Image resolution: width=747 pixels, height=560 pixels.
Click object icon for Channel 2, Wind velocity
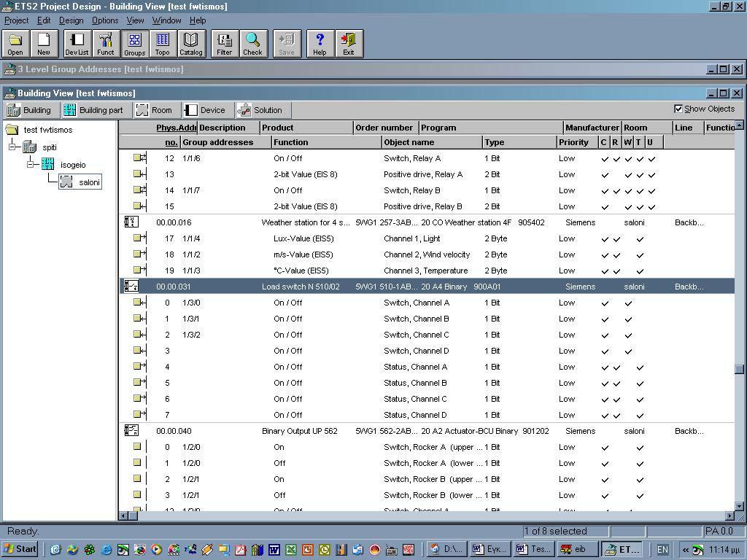(x=139, y=254)
